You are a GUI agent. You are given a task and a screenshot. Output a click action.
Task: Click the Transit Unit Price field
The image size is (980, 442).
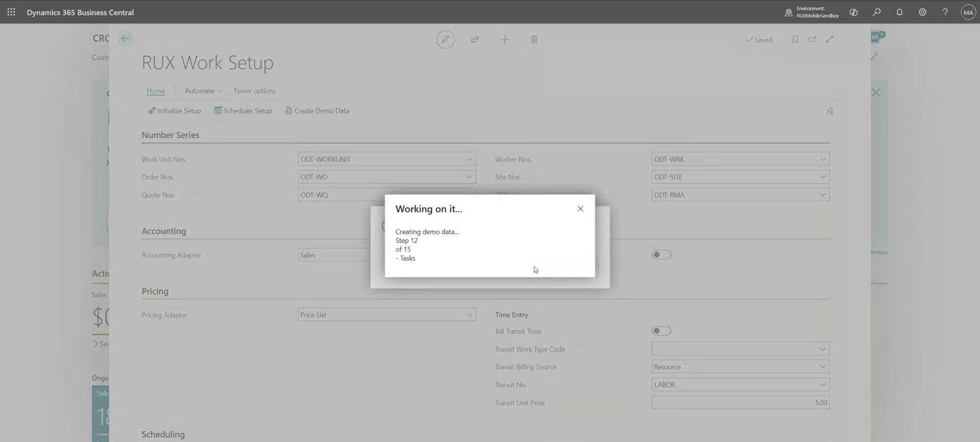click(x=740, y=403)
